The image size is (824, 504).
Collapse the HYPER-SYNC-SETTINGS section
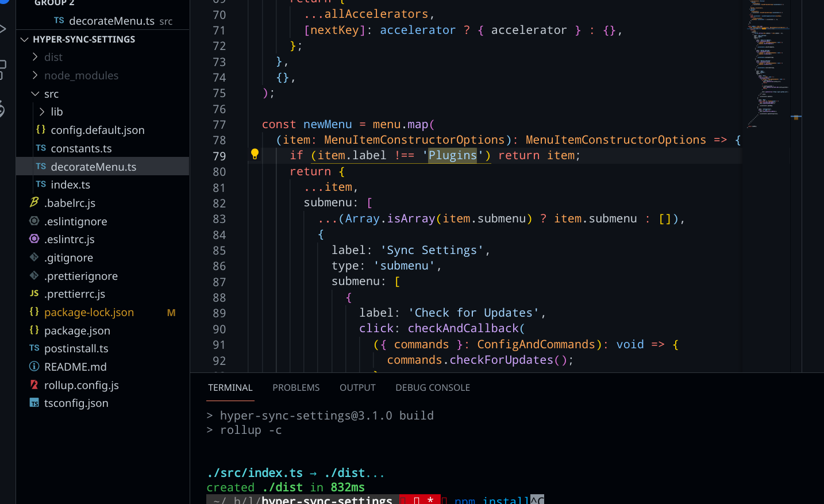[x=24, y=39]
